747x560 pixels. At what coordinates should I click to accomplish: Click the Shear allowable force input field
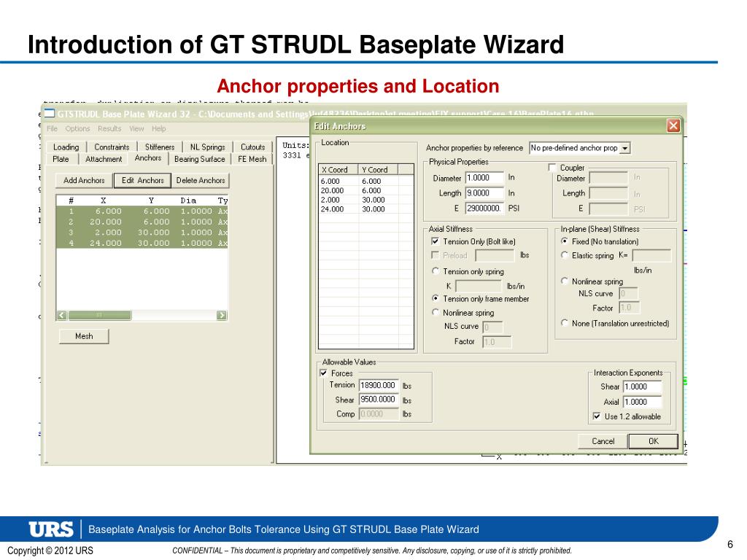pos(379,400)
